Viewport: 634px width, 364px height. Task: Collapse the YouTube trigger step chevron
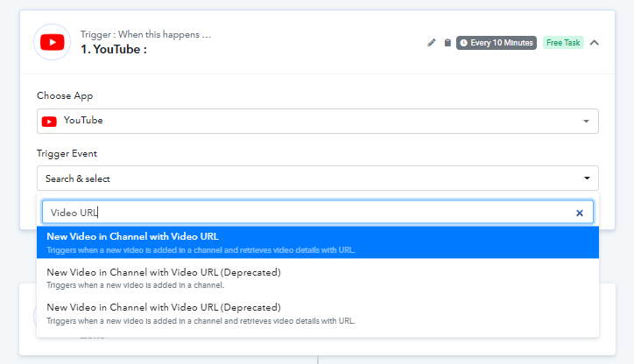point(594,42)
